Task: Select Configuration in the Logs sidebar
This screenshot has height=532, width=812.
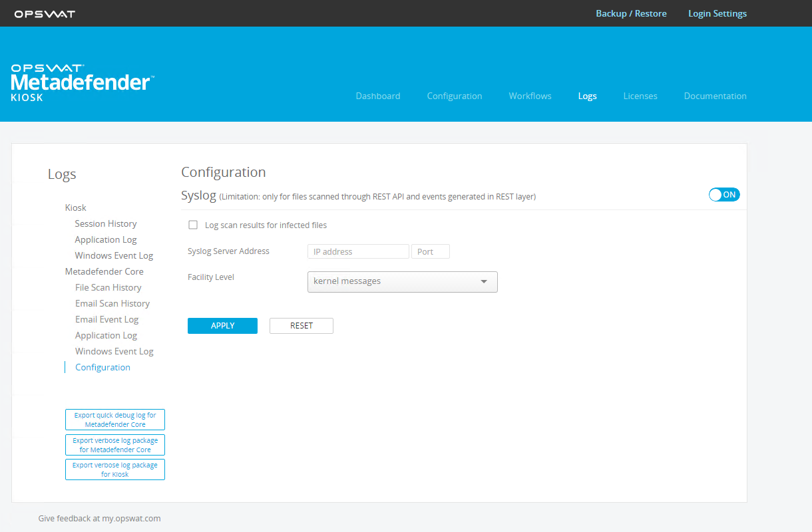Action: click(102, 367)
